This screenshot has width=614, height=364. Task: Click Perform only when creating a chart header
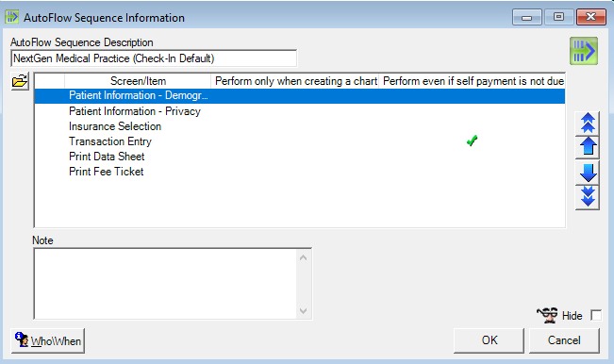pyautogui.click(x=295, y=81)
